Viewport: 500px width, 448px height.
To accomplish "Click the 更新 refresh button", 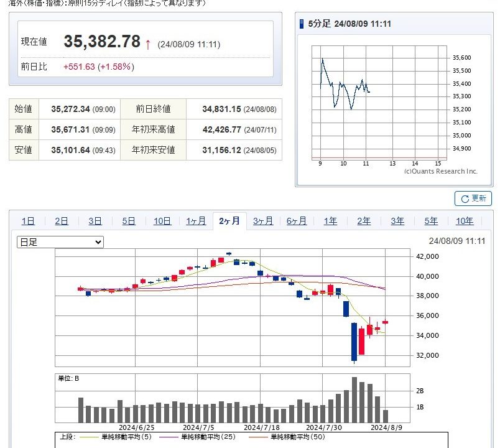I will 473,198.
